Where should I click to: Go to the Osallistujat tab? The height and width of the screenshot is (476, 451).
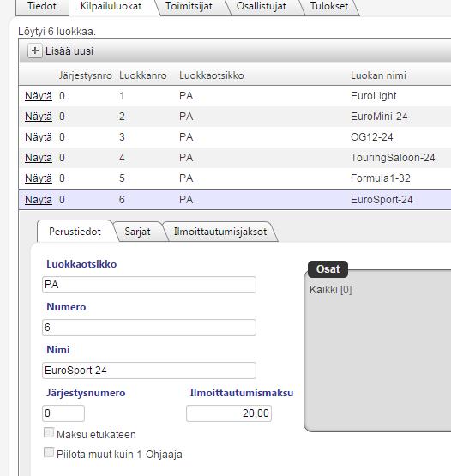click(262, 6)
